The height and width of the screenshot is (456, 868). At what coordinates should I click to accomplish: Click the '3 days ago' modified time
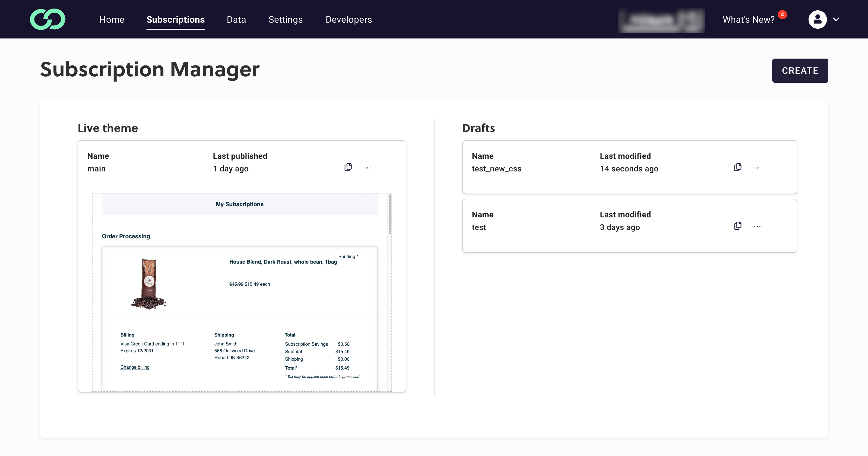(x=620, y=227)
